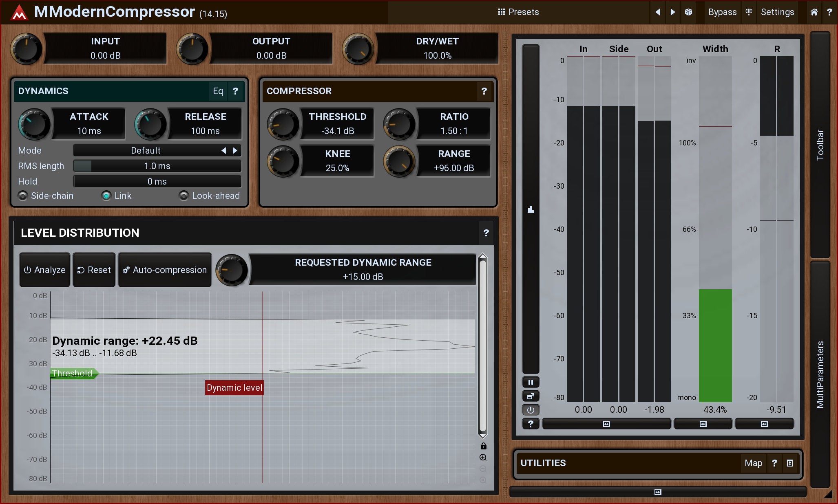
Task: Switch to previous preset using the left arrow
Action: (657, 12)
